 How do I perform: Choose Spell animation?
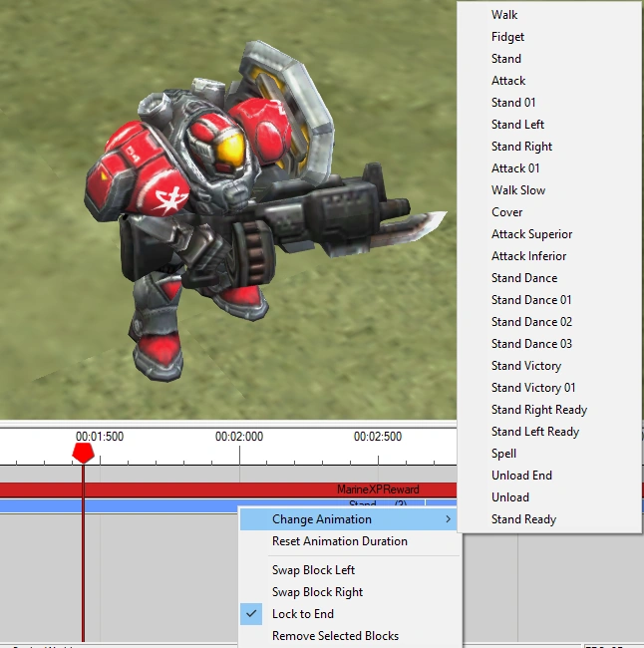click(x=549, y=453)
